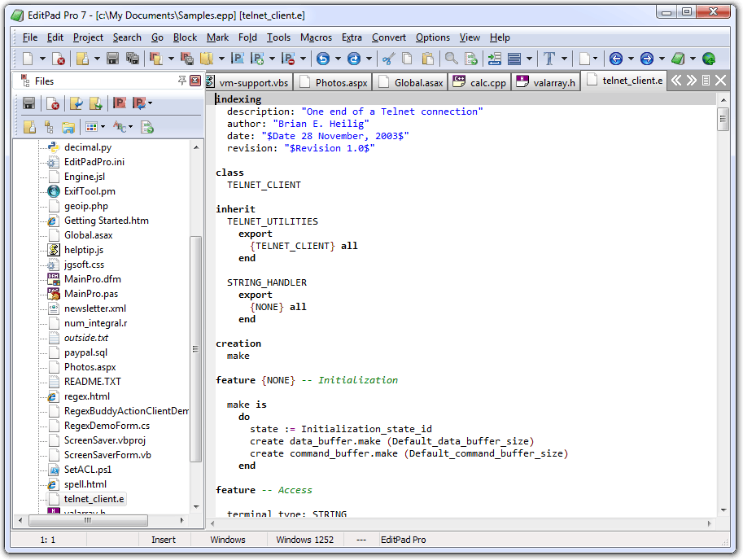The height and width of the screenshot is (560, 743).
Task: Open the Macros menu
Action: (x=316, y=37)
